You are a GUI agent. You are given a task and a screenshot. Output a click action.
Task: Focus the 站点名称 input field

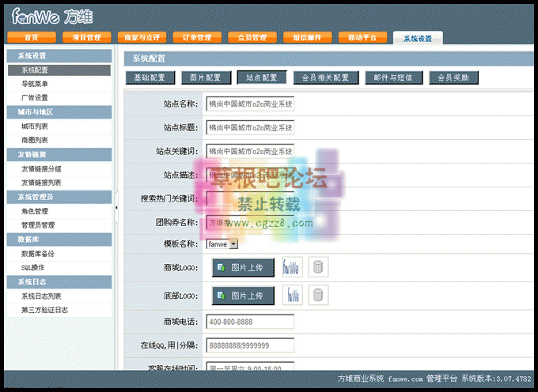click(250, 104)
